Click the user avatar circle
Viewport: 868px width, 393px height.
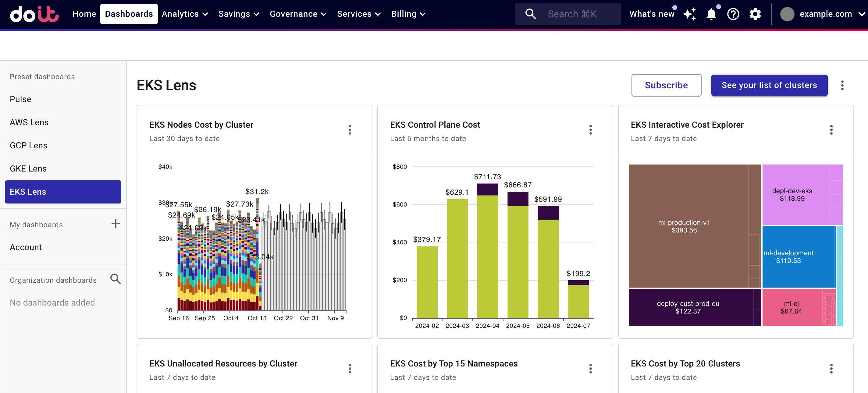787,14
